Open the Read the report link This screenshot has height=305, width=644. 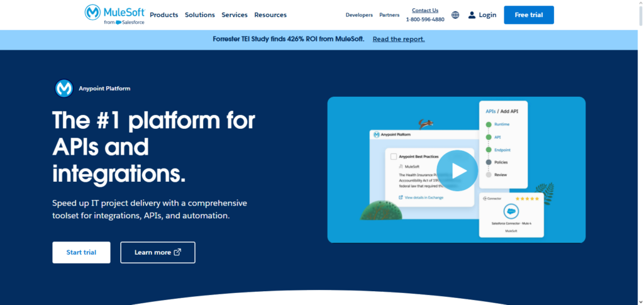click(x=398, y=39)
